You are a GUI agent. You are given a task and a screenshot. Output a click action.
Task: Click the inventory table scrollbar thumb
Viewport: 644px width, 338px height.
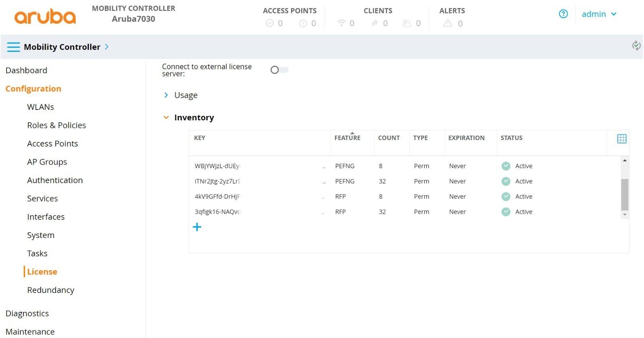tap(624, 195)
